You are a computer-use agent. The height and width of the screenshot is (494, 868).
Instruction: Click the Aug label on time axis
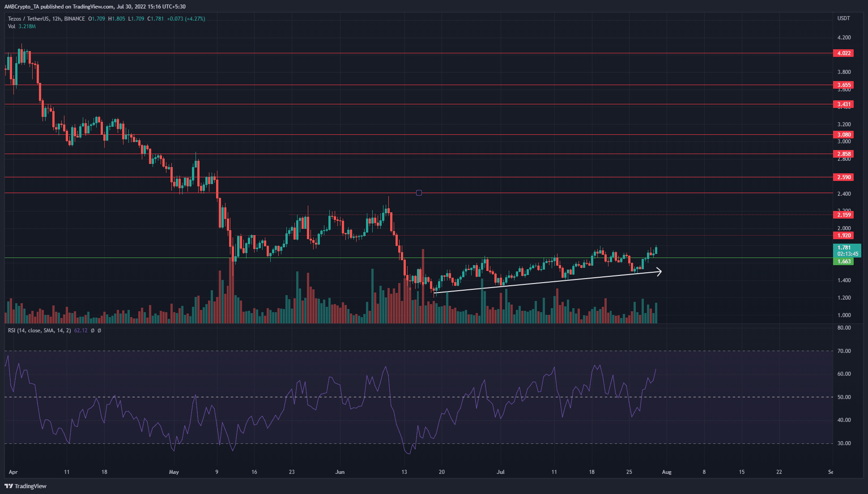pos(667,472)
